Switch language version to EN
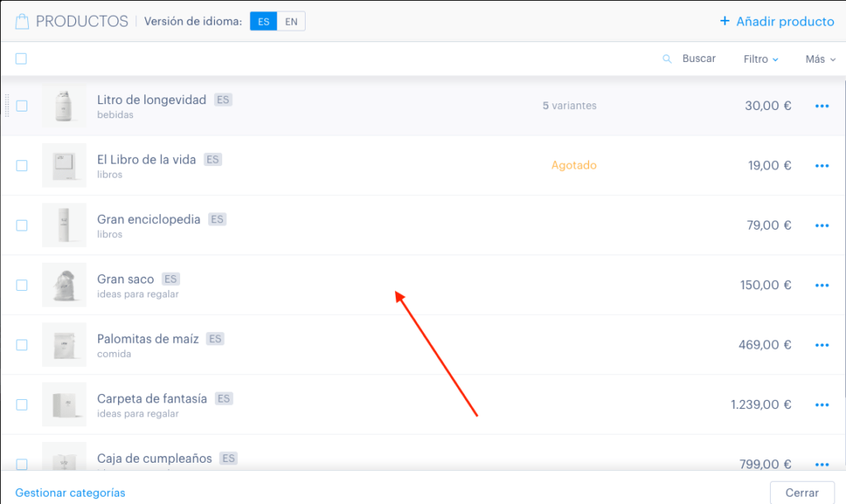846x504 pixels. tap(292, 21)
